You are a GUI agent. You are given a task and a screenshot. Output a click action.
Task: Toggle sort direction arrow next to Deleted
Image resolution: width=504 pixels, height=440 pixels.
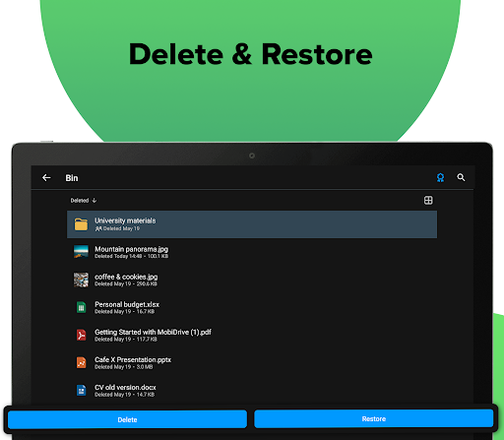[x=94, y=201]
